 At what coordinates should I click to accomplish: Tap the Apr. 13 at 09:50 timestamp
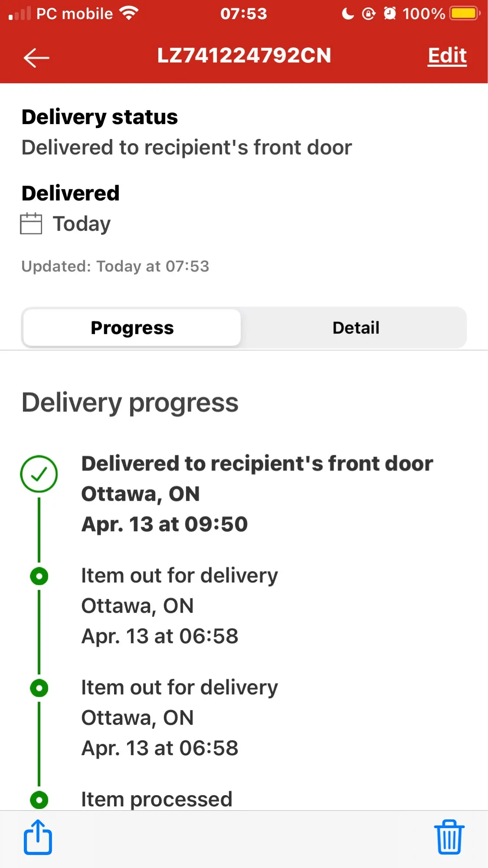[x=164, y=524]
